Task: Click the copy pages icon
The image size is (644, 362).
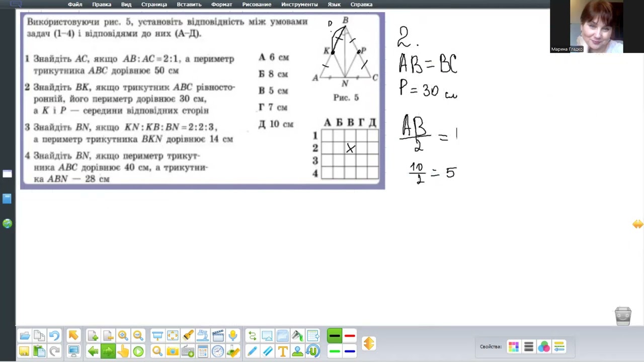Action: tap(39, 335)
